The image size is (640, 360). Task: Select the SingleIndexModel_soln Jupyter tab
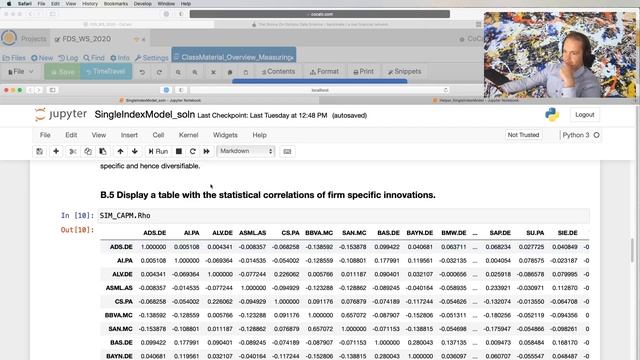tap(160, 100)
